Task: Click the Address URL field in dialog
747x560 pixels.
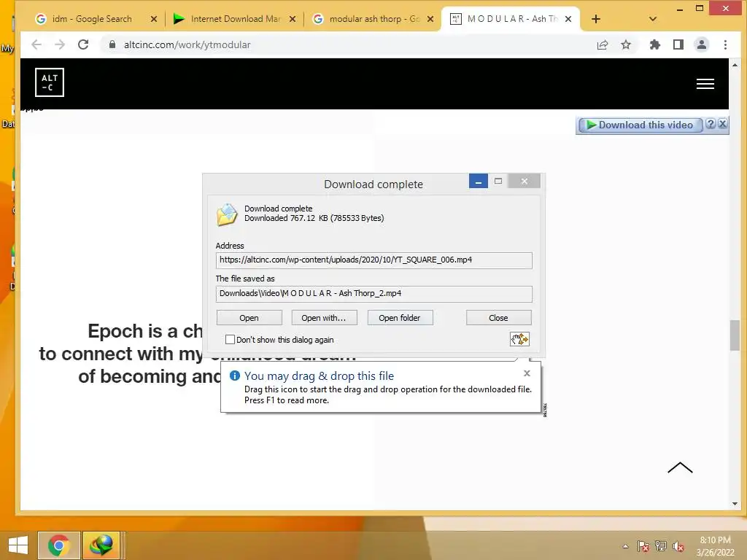Action: coord(374,260)
